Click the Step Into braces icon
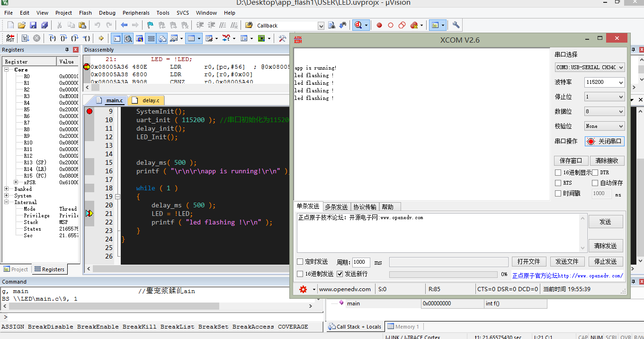The height and width of the screenshot is (339, 644). coord(53,38)
